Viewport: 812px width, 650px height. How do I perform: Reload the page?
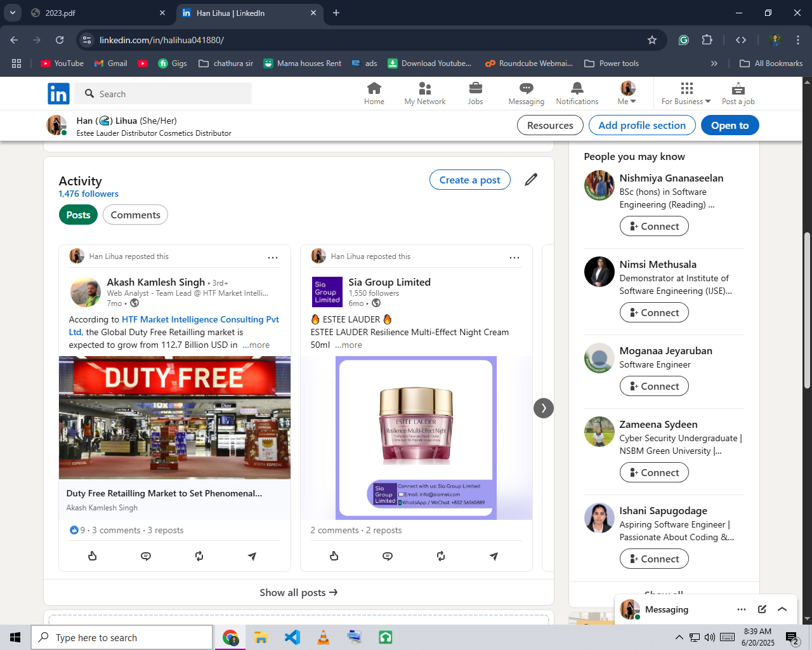(x=60, y=40)
